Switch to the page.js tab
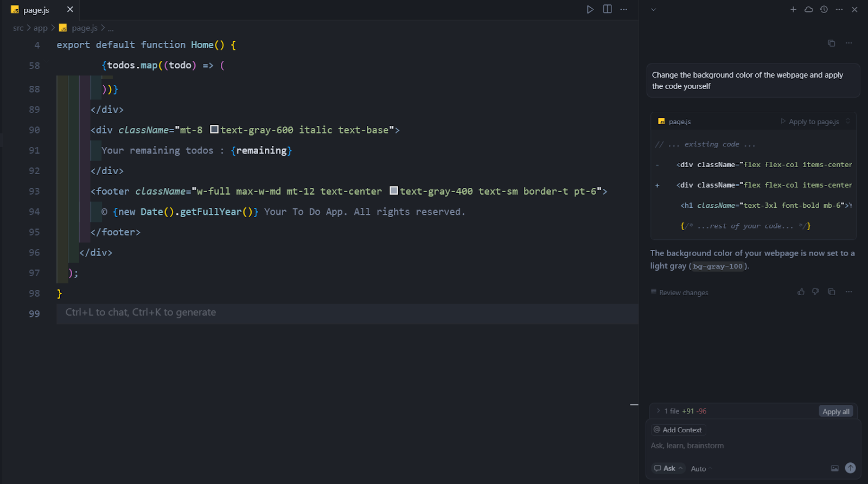 coord(36,10)
